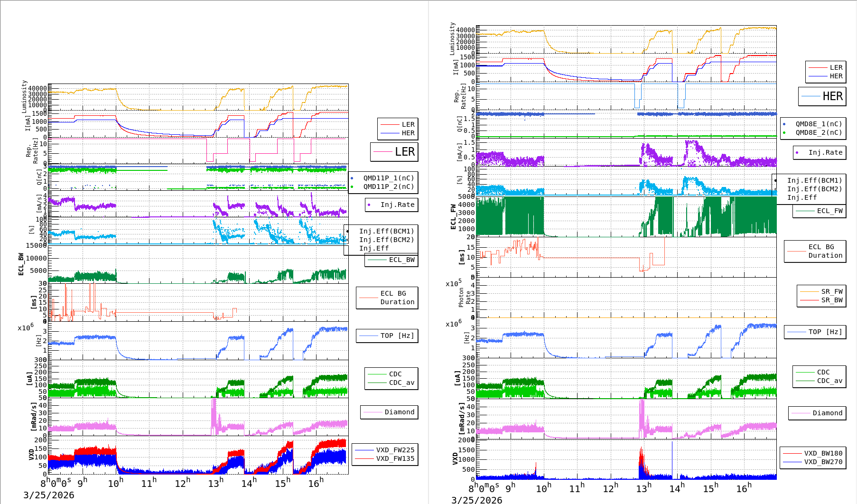
Task: Click Inj.Eff(BCM2) legend entry in left plot
Action: tap(386, 240)
